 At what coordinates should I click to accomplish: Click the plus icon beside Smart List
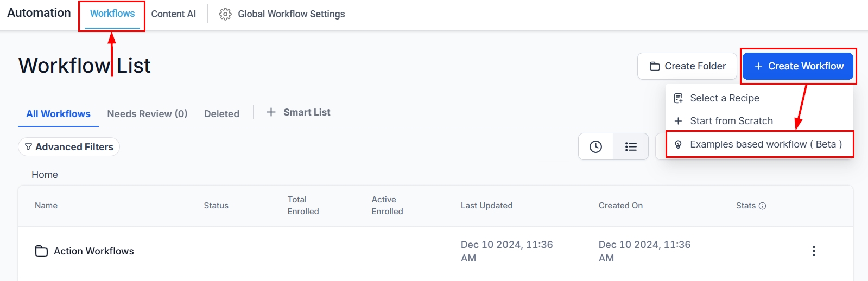coord(271,112)
